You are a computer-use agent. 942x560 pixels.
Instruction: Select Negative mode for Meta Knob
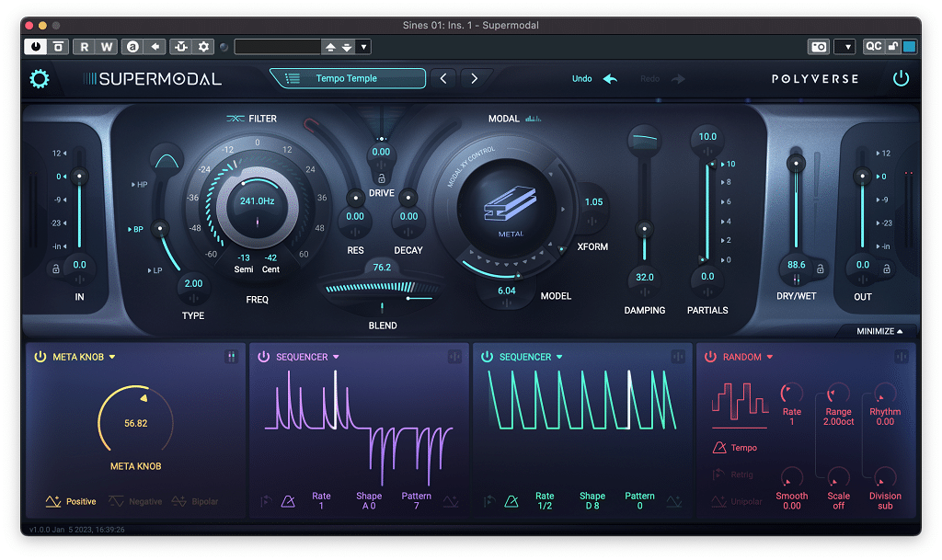135,501
